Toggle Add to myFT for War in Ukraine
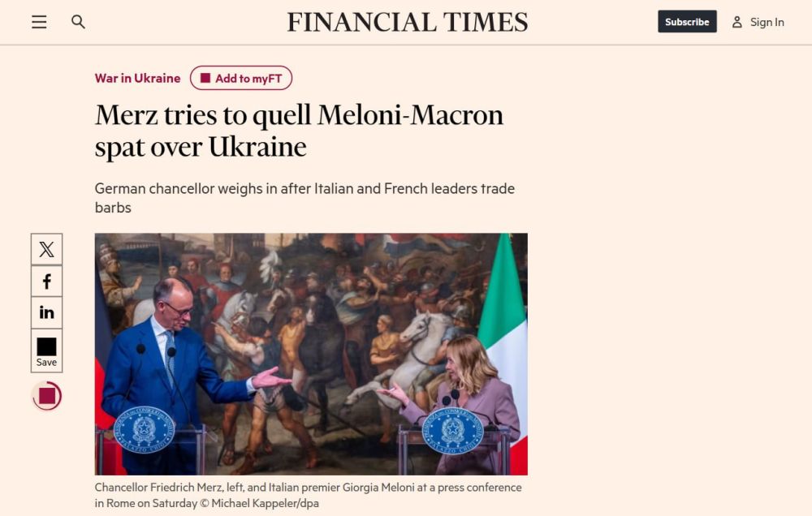Image resolution: width=812 pixels, height=516 pixels. tap(240, 78)
